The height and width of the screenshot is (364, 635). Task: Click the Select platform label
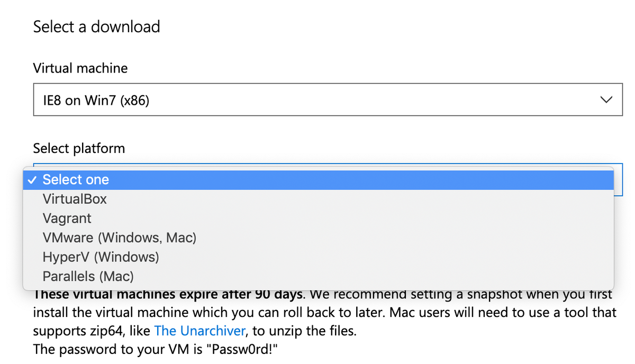(x=79, y=148)
